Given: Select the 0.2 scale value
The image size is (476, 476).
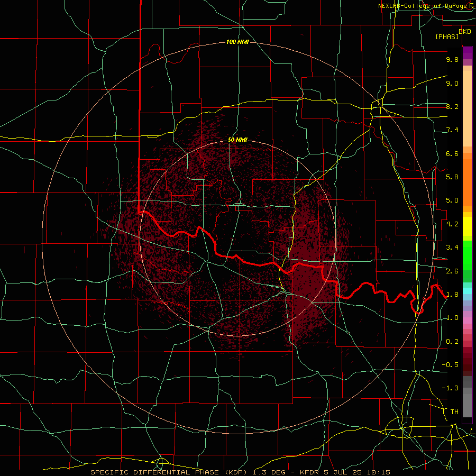Looking at the screenshot, I should pyautogui.click(x=452, y=342).
